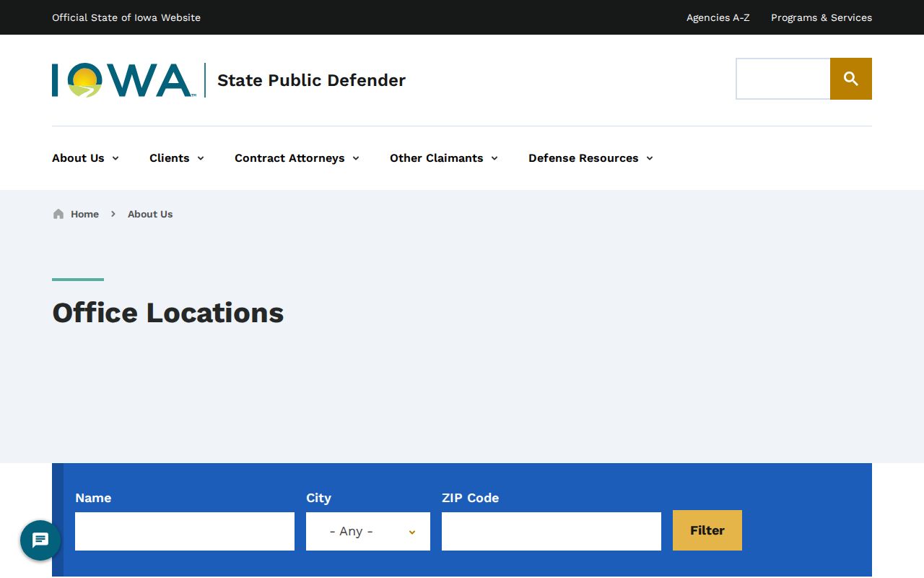Click Official State of Iowa Website text
The image size is (924, 578).
126,17
